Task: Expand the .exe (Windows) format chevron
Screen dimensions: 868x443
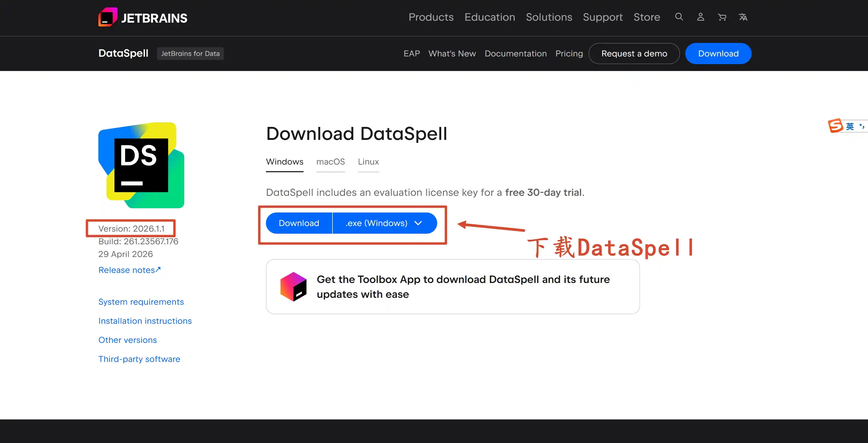Action: pyautogui.click(x=418, y=223)
